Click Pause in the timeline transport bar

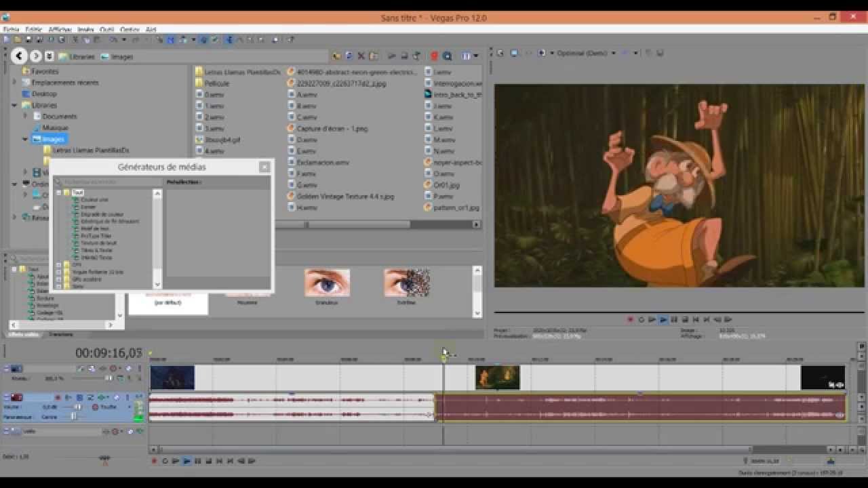198,461
